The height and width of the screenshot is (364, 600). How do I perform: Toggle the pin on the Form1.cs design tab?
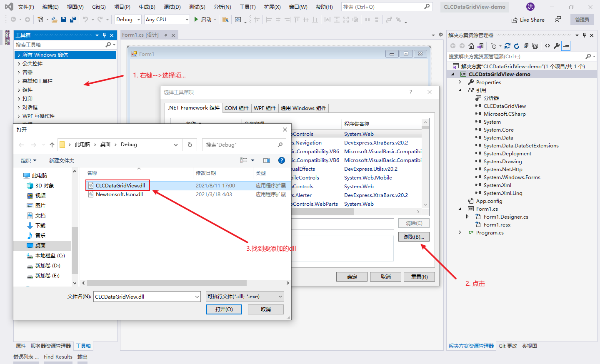click(165, 35)
